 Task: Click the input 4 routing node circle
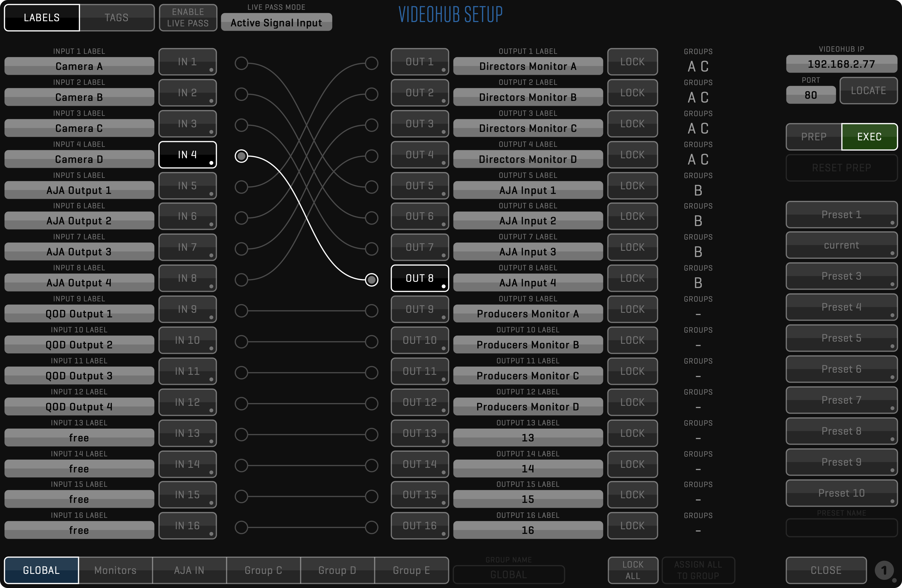click(x=241, y=156)
